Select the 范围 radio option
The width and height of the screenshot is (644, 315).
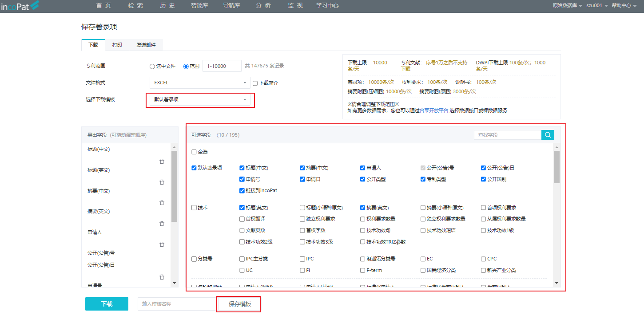coord(186,67)
